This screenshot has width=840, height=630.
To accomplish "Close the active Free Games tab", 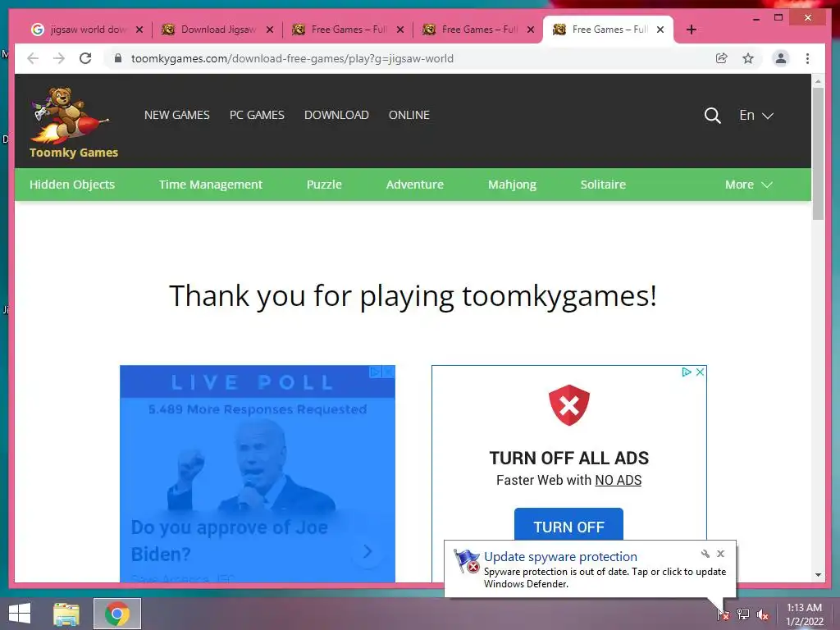I will [660, 30].
